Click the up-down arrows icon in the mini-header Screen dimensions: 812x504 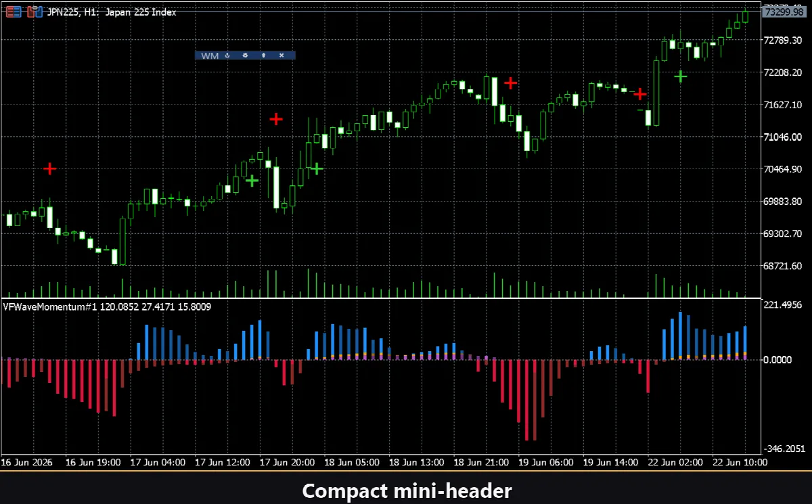pos(263,55)
